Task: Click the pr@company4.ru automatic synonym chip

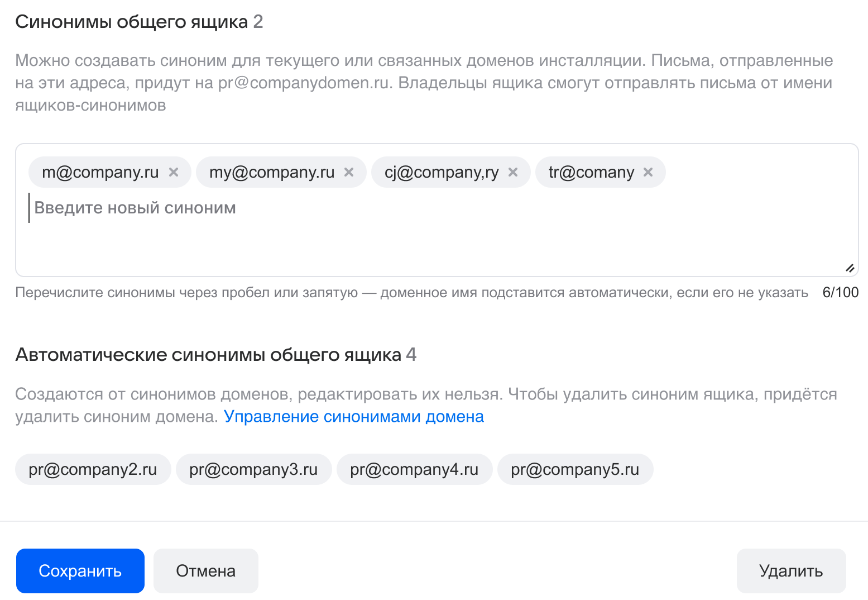Action: point(414,469)
